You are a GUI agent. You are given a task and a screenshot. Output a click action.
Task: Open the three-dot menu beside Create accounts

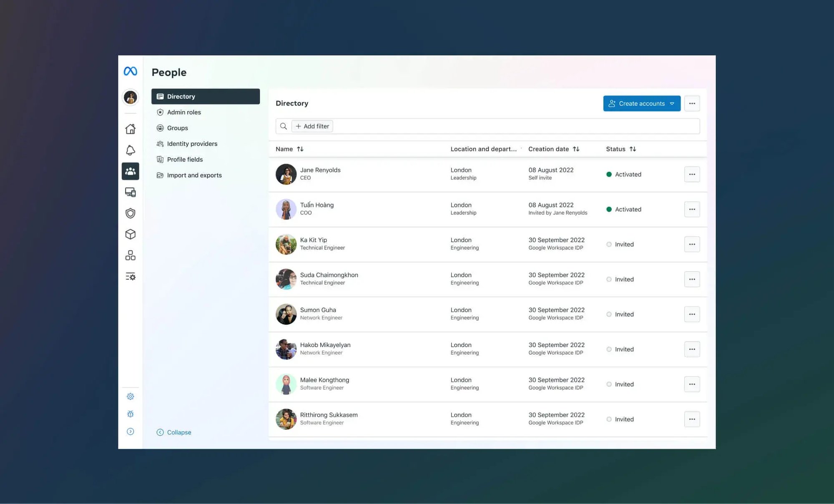(692, 103)
